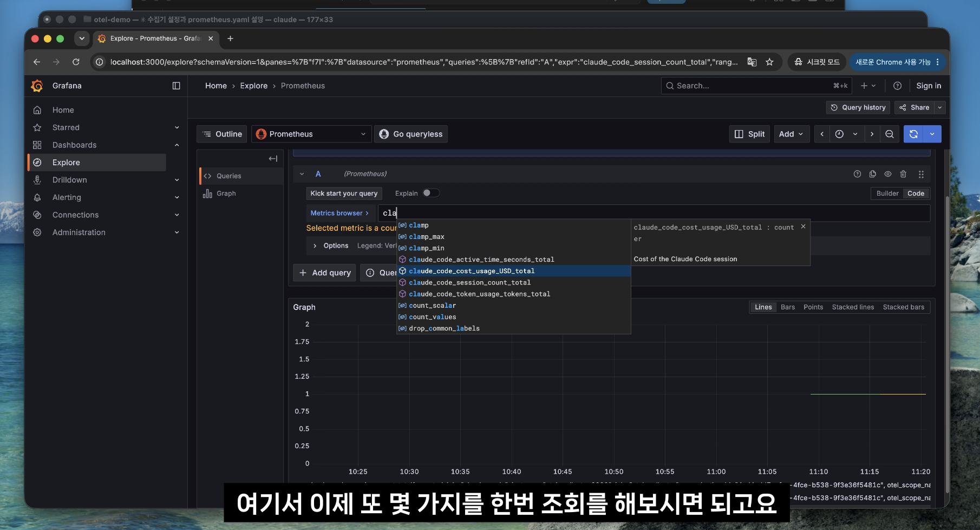Screen dimensions: 980x530
Task: Dock the sidebar menu panel icon
Action: 176,86
